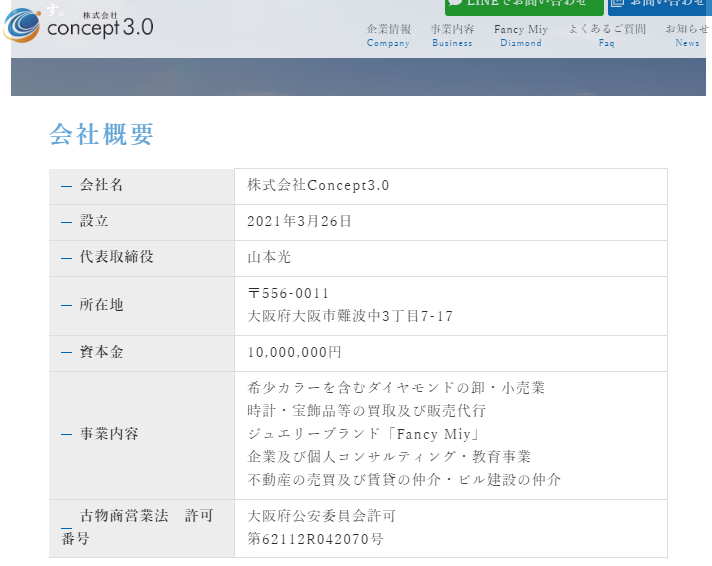Select the 希少カラーを含むダイヤモンド line
Screen dimensions: 712x566
pyautogui.click(x=396, y=388)
